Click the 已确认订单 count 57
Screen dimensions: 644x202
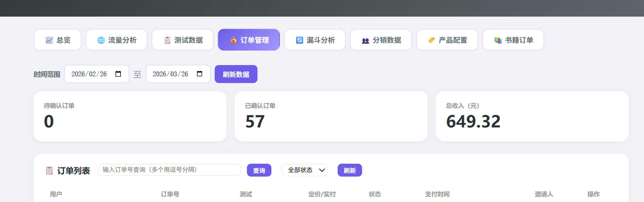[x=255, y=122]
